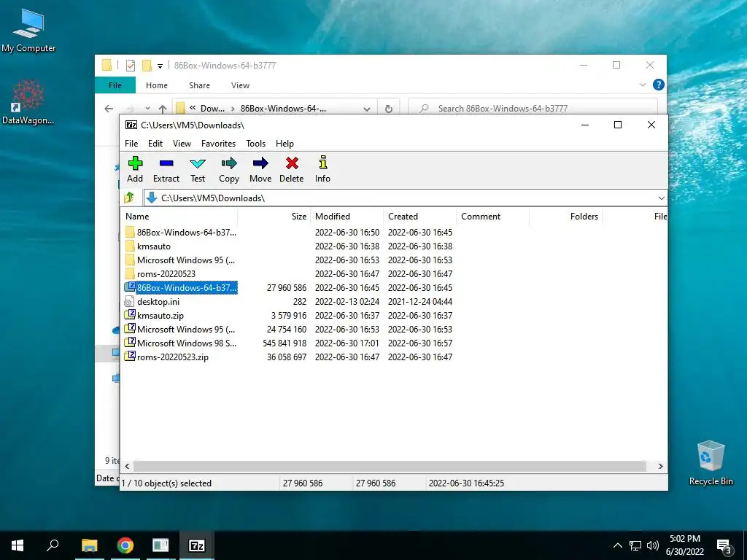The width and height of the screenshot is (747, 560).
Task: Open the Tools menu
Action: 255,144
